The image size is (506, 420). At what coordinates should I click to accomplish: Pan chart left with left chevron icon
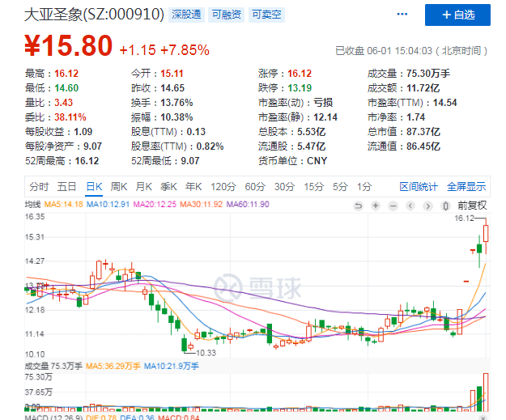point(410,206)
